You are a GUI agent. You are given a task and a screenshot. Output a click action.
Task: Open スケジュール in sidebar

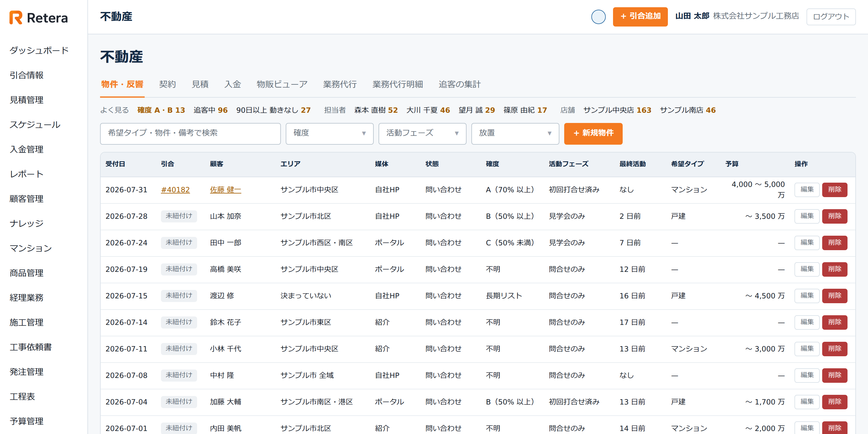pyautogui.click(x=35, y=125)
